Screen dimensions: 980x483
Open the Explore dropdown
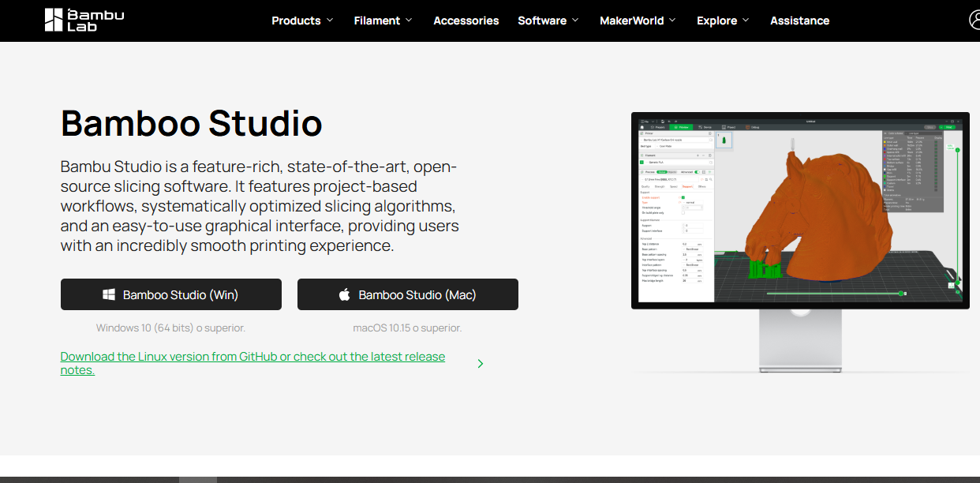pos(723,21)
